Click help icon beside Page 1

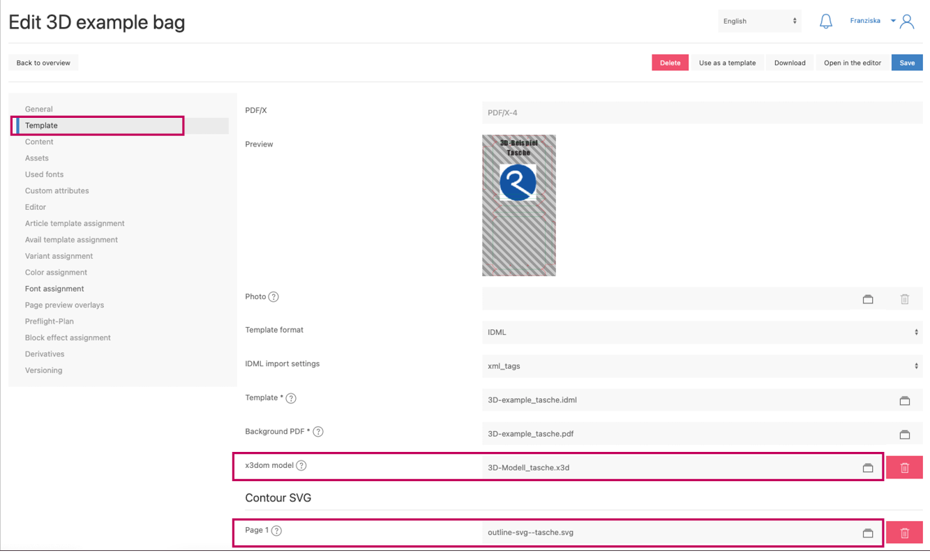point(276,531)
